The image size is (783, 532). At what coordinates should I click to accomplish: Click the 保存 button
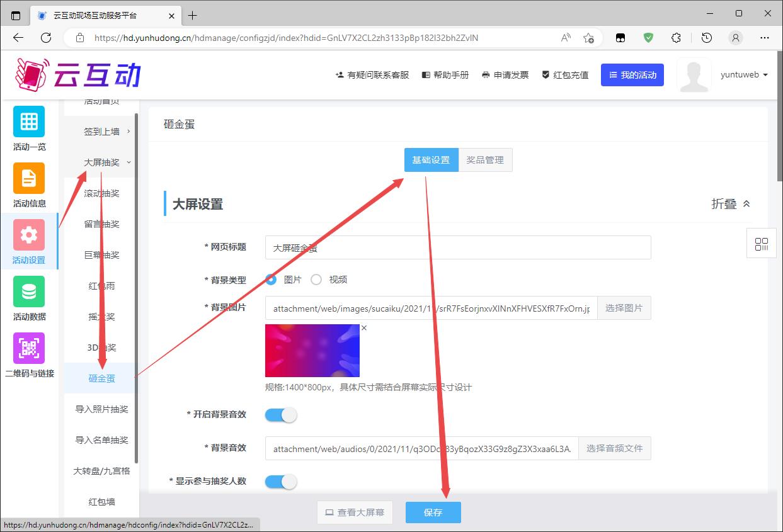tap(433, 512)
